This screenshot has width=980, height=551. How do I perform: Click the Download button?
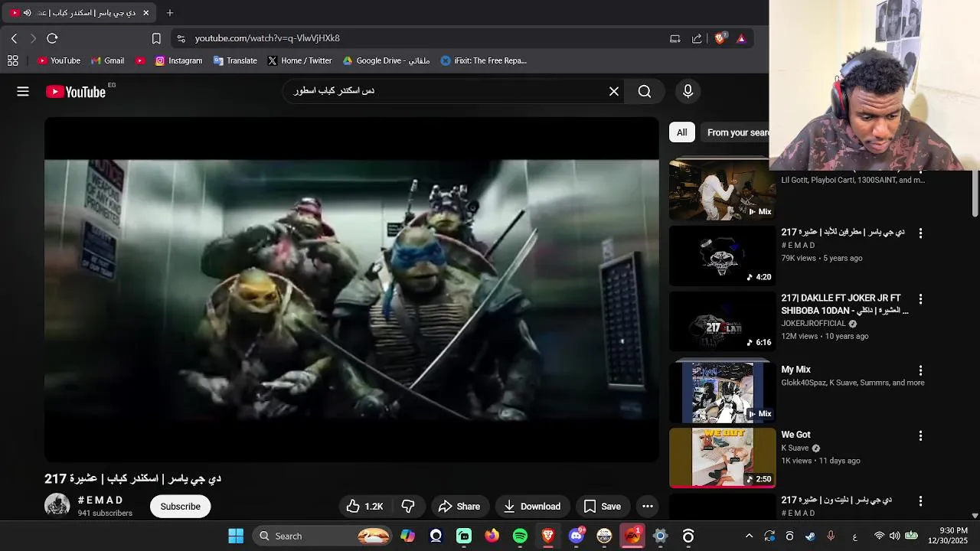[x=532, y=507]
